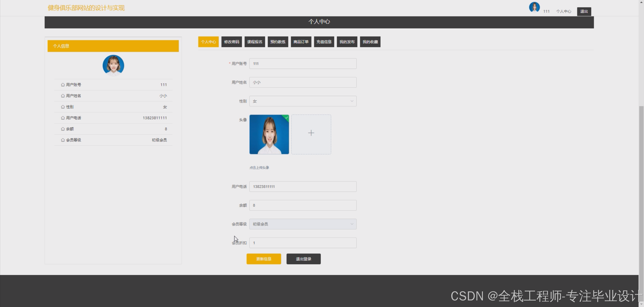Click the green checkmark on avatar image
644x307 pixels.
tap(286, 117)
